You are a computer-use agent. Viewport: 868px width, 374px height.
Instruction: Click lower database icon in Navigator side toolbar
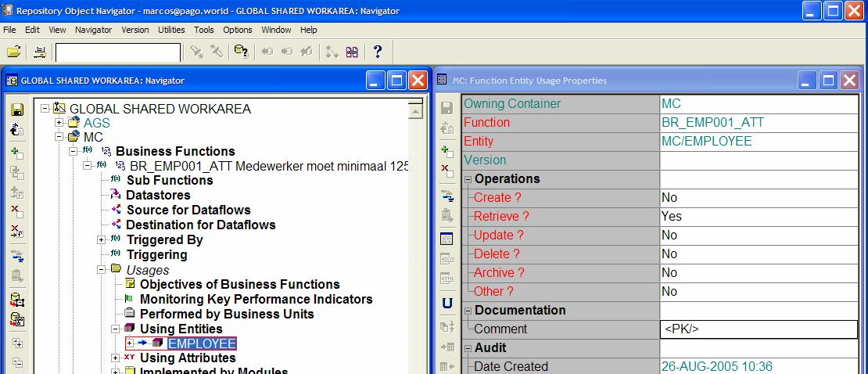(17, 320)
